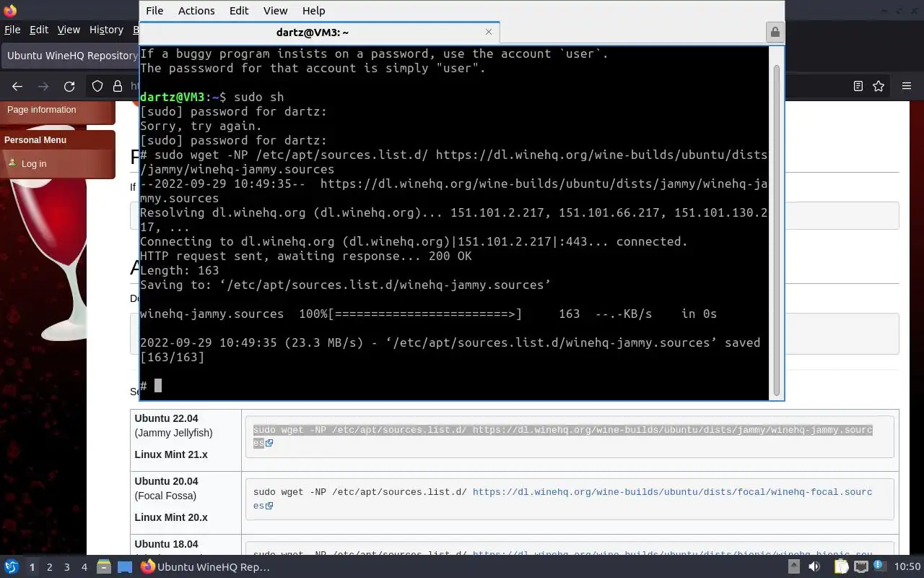The width and height of the screenshot is (924, 578).
Task: Open Firefox's History menu
Action: click(x=106, y=30)
